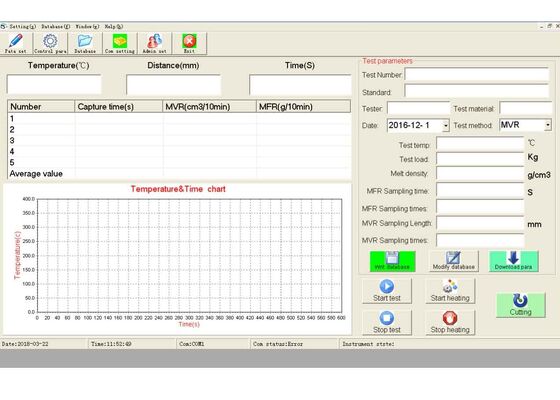Expand the Test method dropdown arrow
The image size is (560, 400).
(x=548, y=125)
